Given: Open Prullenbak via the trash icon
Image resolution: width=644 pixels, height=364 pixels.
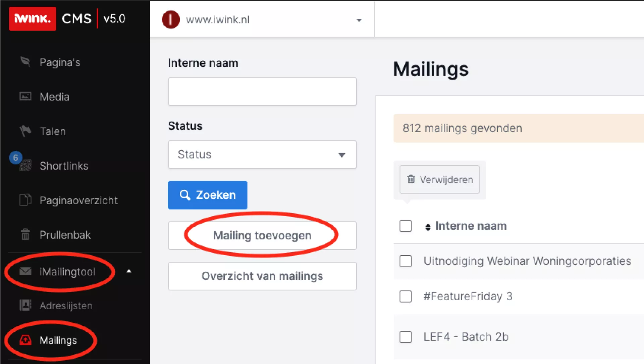Looking at the screenshot, I should [x=25, y=234].
